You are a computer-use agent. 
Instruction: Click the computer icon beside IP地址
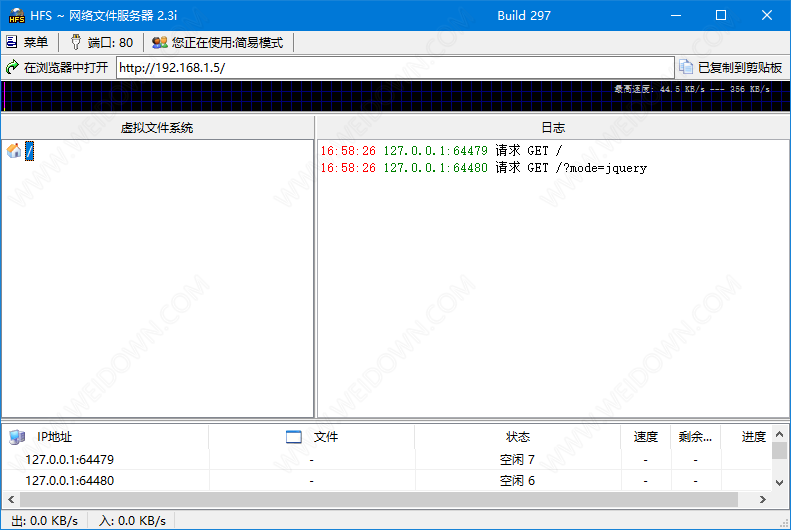pos(17,437)
